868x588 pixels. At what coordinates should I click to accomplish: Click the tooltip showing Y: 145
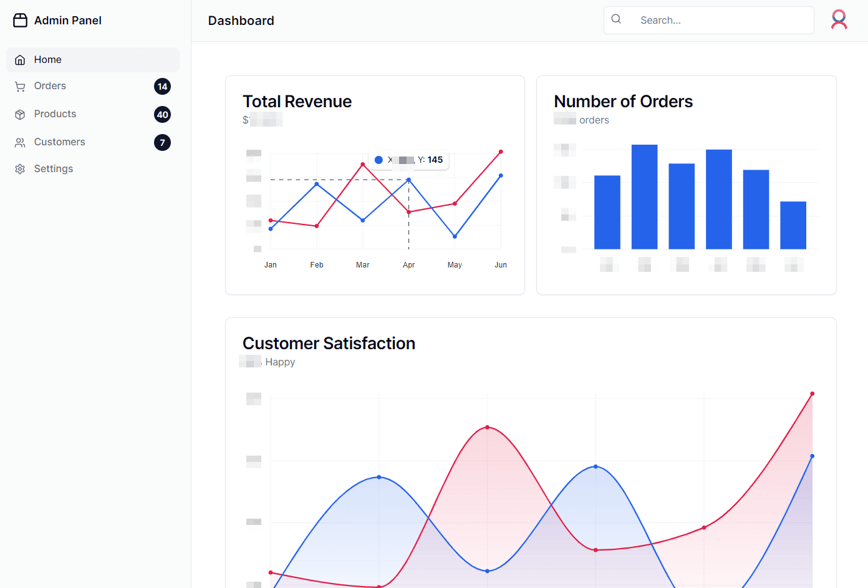coord(408,160)
